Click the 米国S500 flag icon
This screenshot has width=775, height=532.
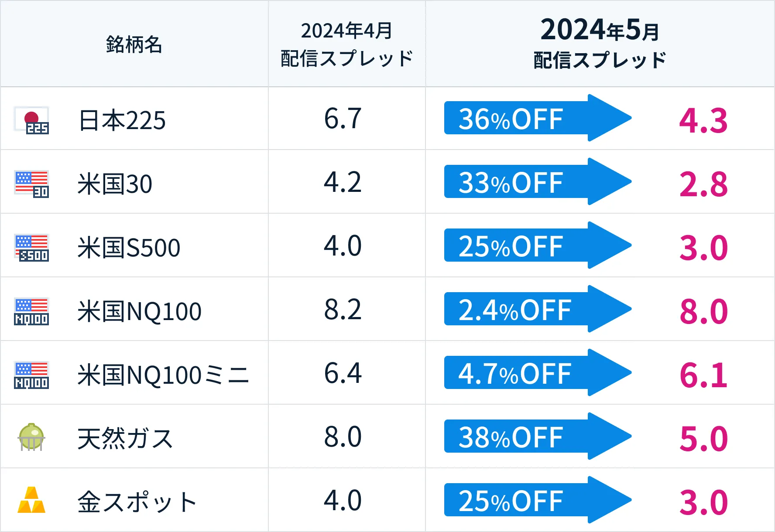coord(31,247)
